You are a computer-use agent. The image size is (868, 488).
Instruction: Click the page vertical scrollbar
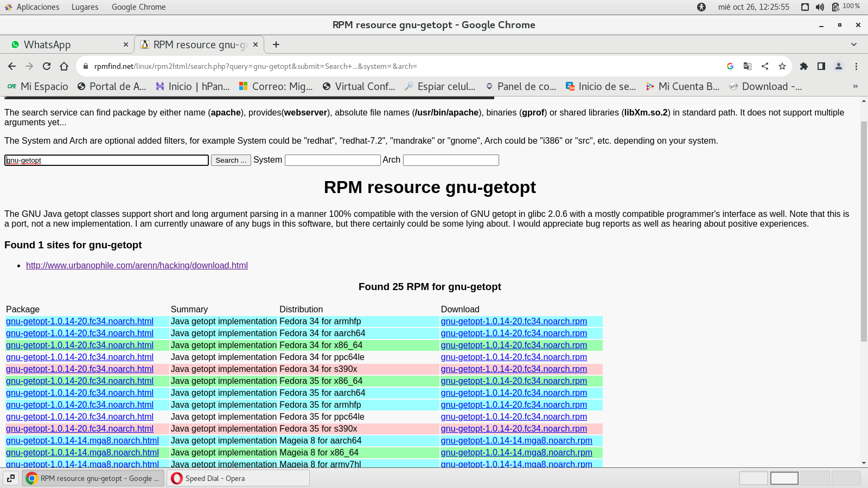tap(864, 232)
